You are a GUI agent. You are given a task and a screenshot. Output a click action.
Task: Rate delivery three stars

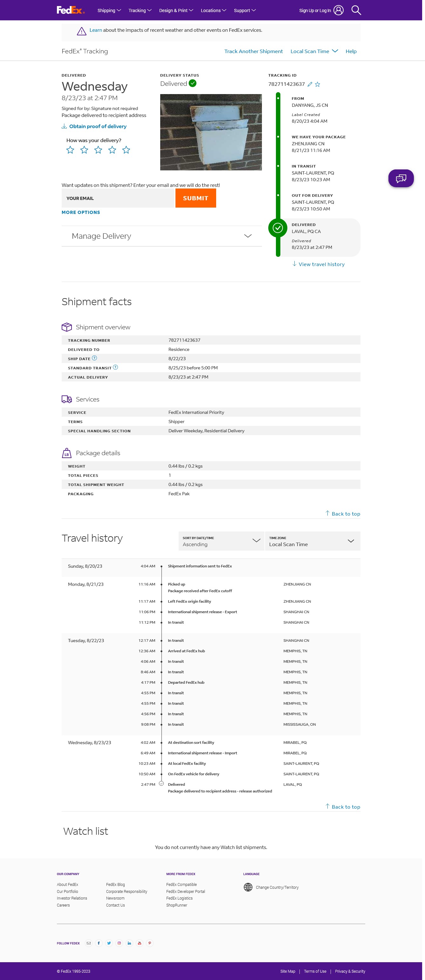pos(98,150)
